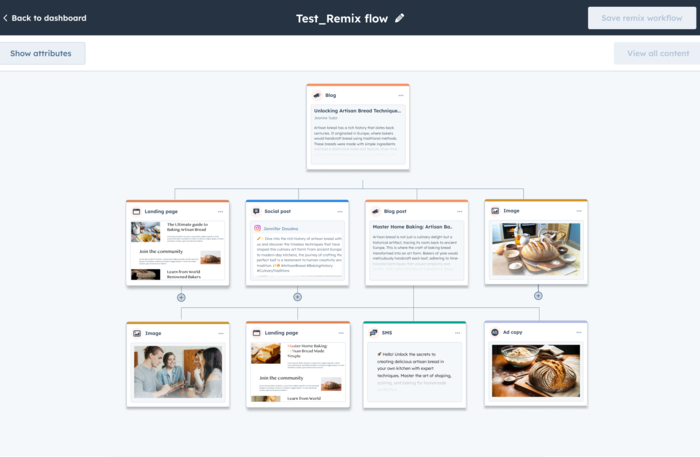Open View all content
This screenshot has width=700, height=457.
658,53
